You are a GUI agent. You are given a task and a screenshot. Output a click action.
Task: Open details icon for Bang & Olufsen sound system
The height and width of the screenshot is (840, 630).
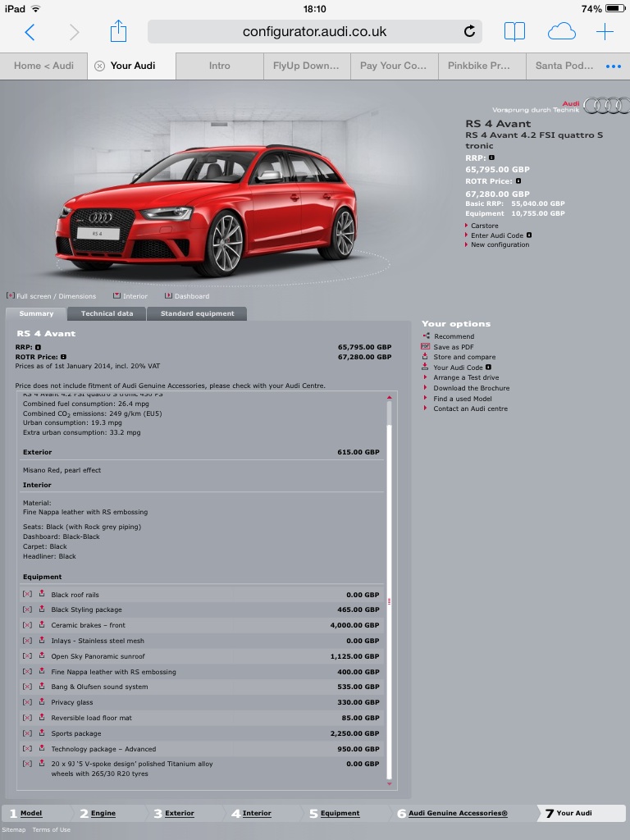coord(42,687)
